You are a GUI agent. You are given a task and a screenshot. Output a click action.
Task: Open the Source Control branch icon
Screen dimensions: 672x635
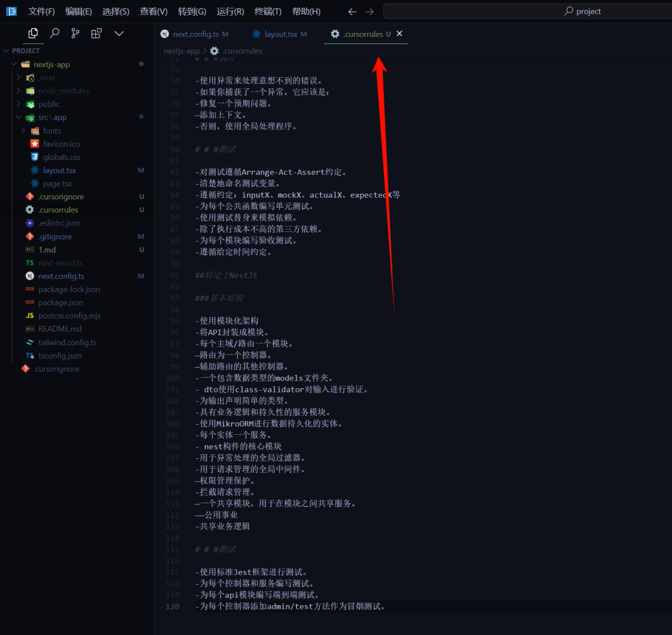tap(75, 34)
